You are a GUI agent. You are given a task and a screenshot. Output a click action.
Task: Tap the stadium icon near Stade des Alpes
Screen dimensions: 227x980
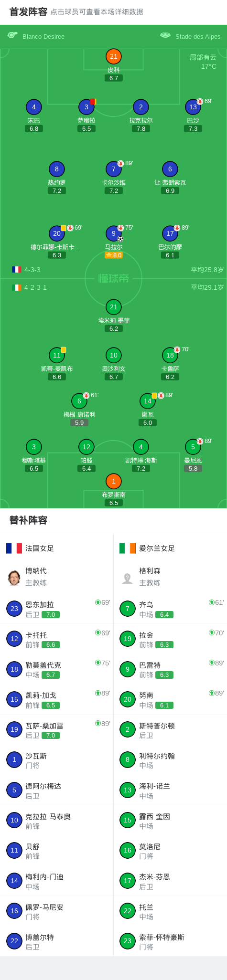pos(165,35)
